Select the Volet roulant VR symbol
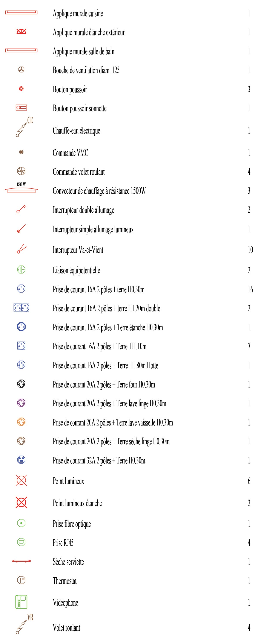Image resolution: width=258 pixels, height=644 pixels. pyautogui.click(x=24, y=624)
